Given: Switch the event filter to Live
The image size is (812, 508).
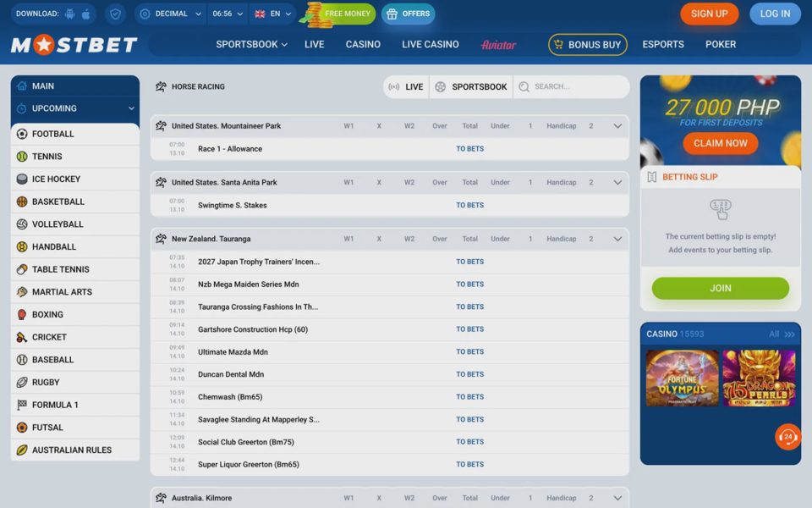Looking at the screenshot, I should point(407,86).
